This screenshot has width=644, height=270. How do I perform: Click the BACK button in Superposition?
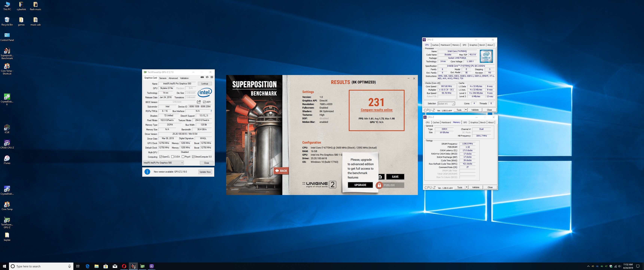281,171
